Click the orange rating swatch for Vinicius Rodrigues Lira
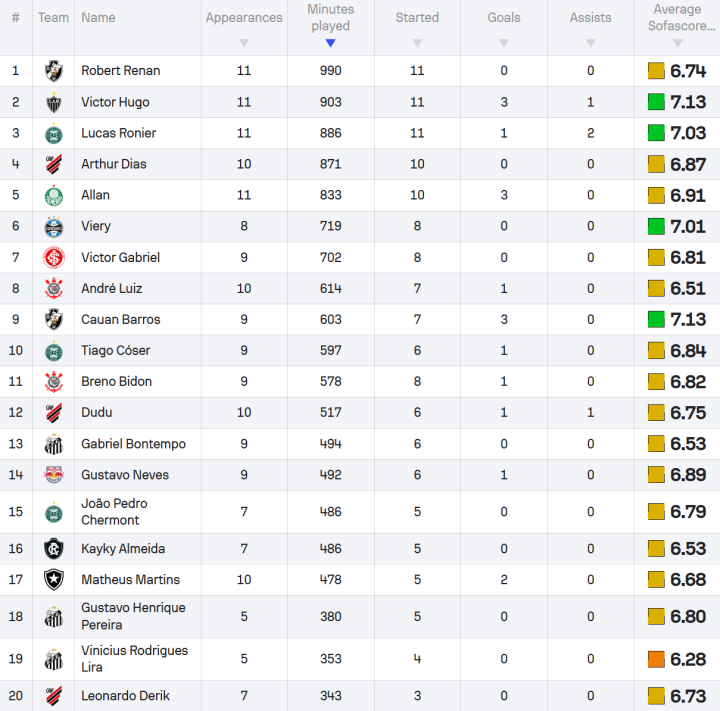720x711 pixels. [x=656, y=659]
